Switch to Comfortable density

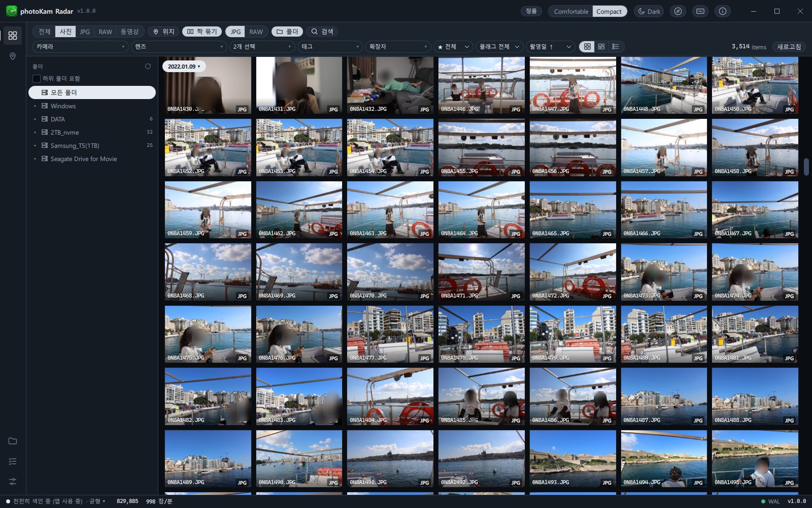tap(571, 11)
